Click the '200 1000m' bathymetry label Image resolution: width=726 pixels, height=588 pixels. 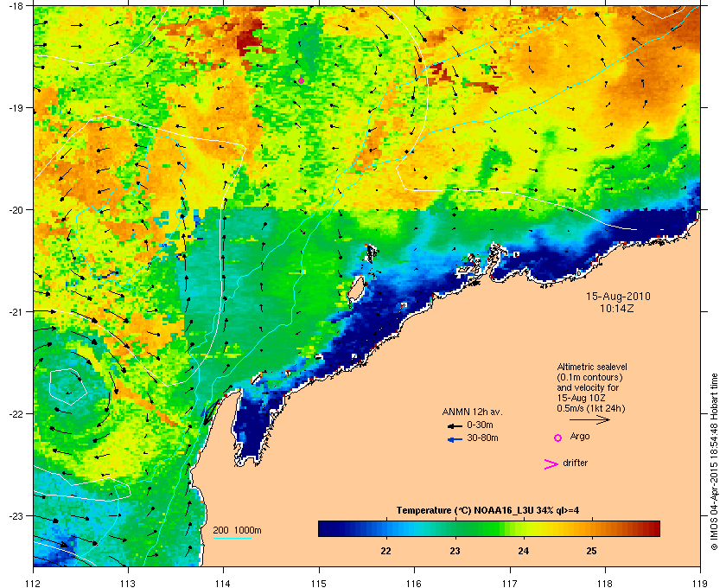[237, 531]
